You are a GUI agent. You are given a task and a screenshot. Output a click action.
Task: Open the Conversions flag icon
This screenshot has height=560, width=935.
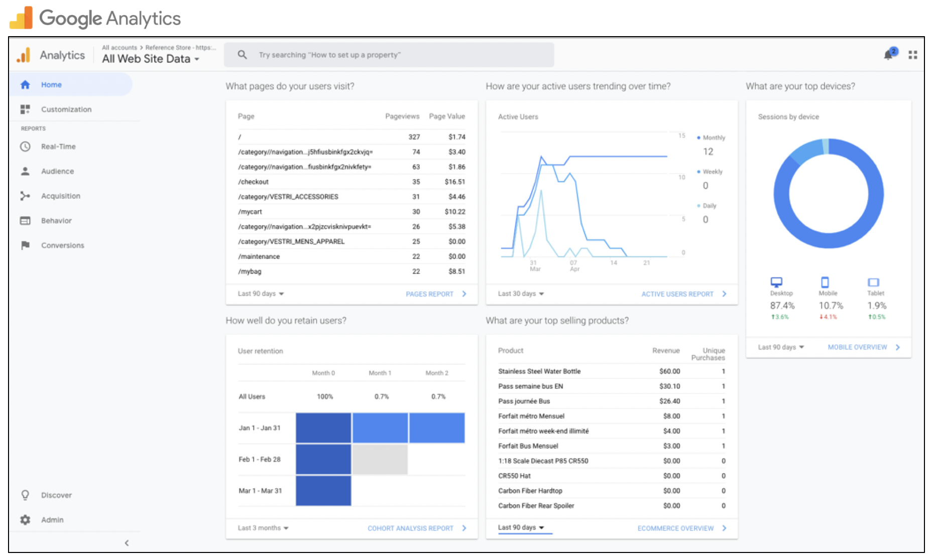25,245
